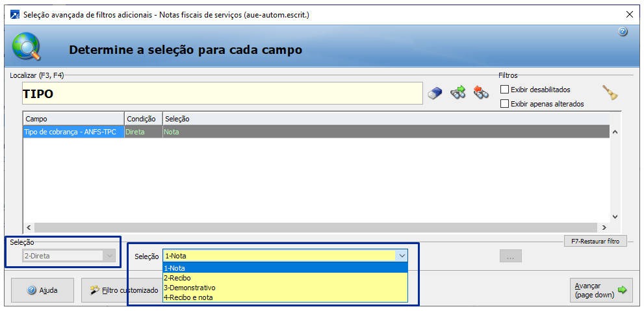Click the eraser clear-search icon
The image size is (644, 311).
(435, 93)
